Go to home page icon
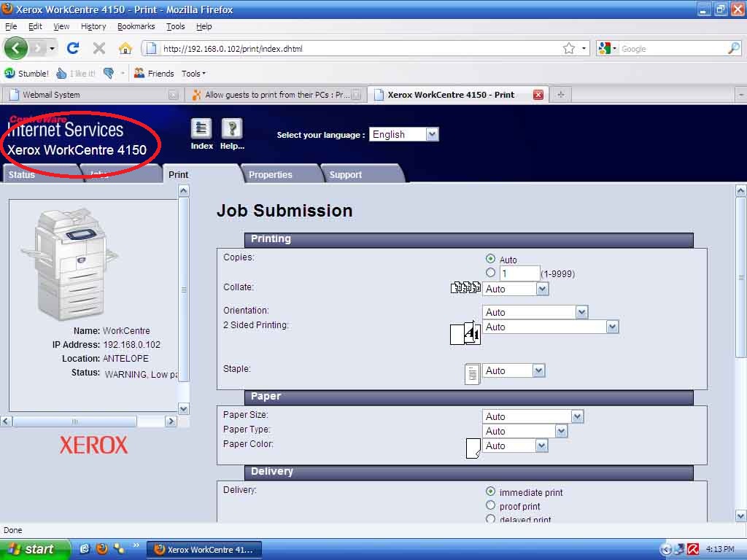Viewport: 747px width, 560px height. coord(125,48)
